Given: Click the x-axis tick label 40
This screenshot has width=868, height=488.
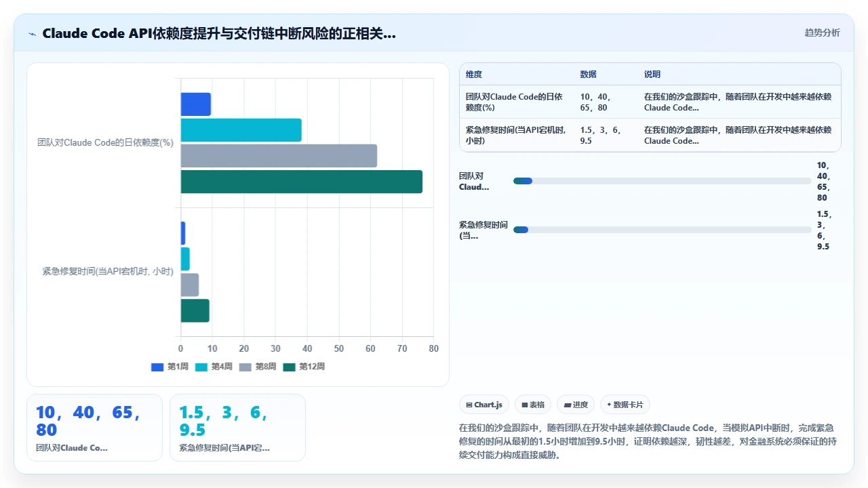Looking at the screenshot, I should (x=307, y=348).
